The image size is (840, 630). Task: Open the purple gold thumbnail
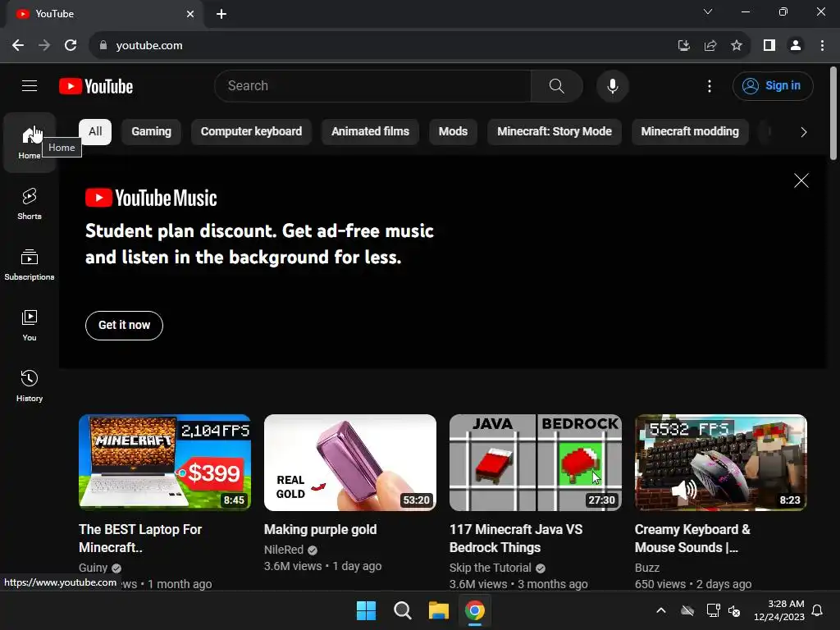[350, 463]
